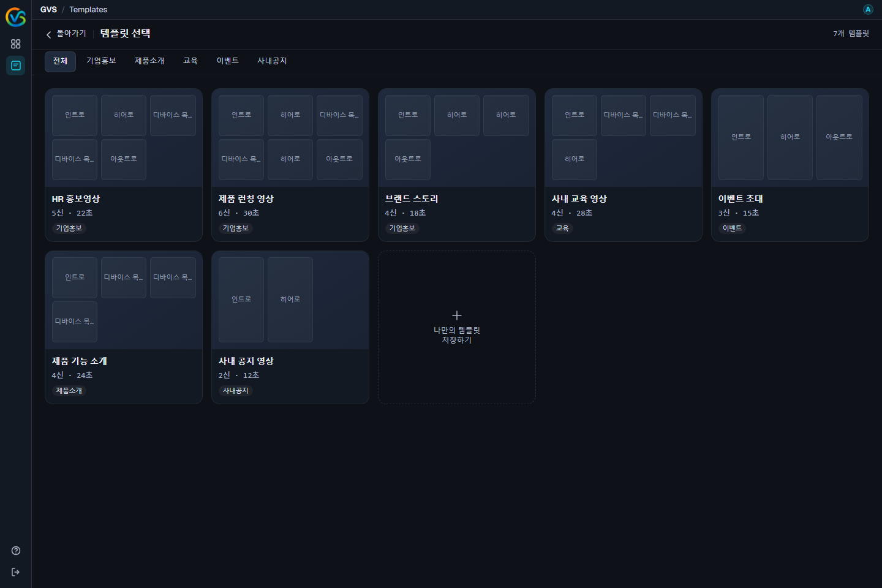Click the 기업홍보 tag on 브랜드 스토리 card
The width and height of the screenshot is (882, 588).
(402, 228)
